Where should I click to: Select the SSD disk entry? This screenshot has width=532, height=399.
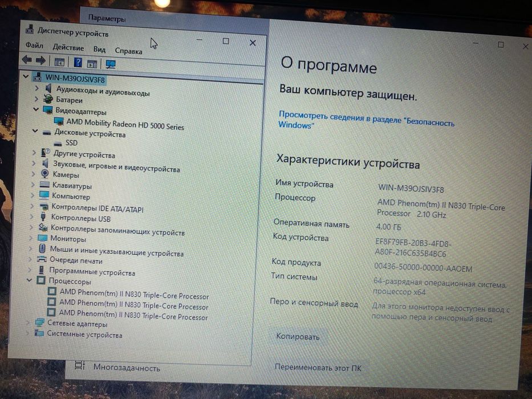pos(72,143)
